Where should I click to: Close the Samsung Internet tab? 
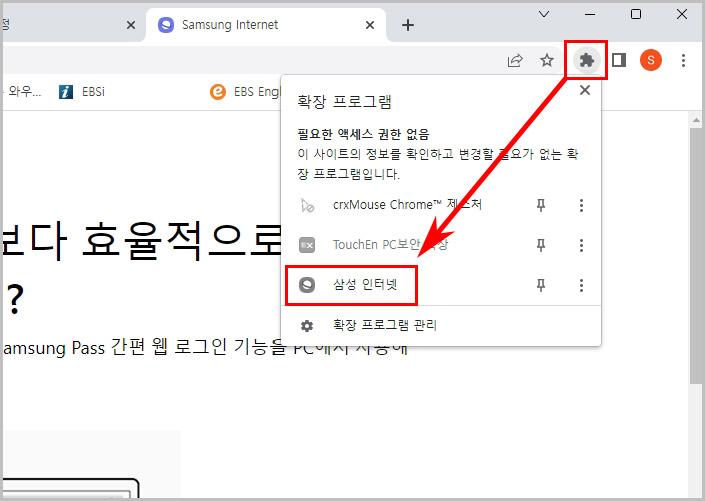pos(370,25)
